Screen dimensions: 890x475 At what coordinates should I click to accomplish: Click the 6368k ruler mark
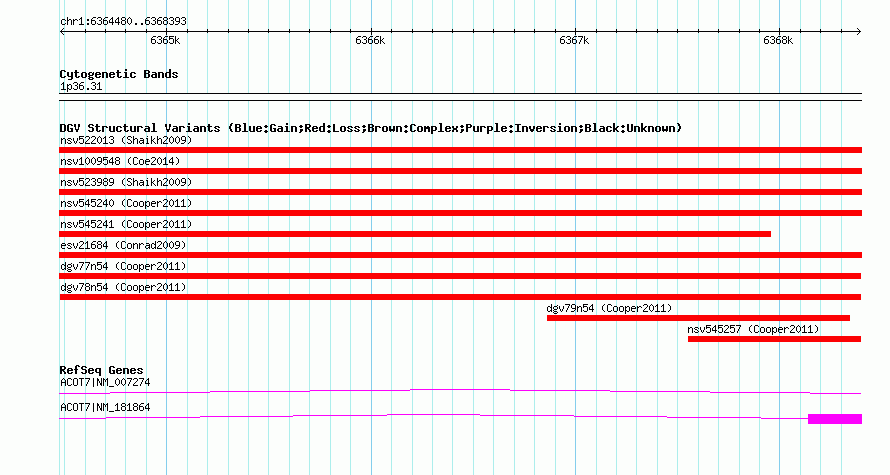click(x=778, y=40)
